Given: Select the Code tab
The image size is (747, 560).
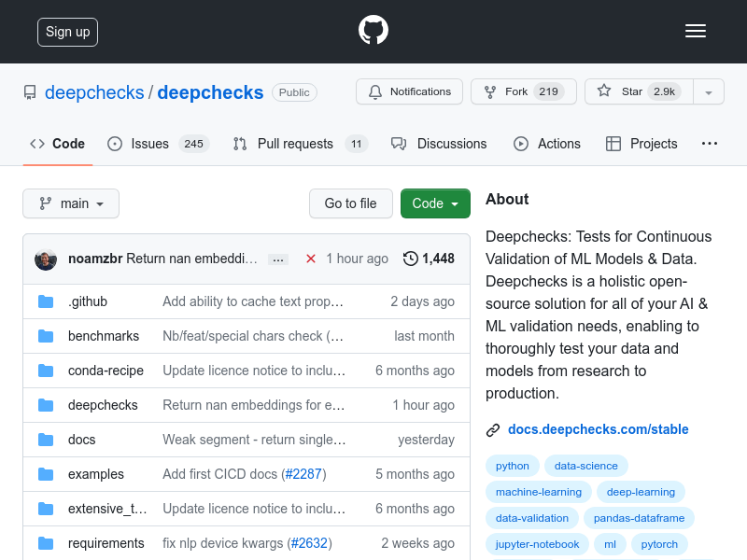Looking at the screenshot, I should [58, 144].
